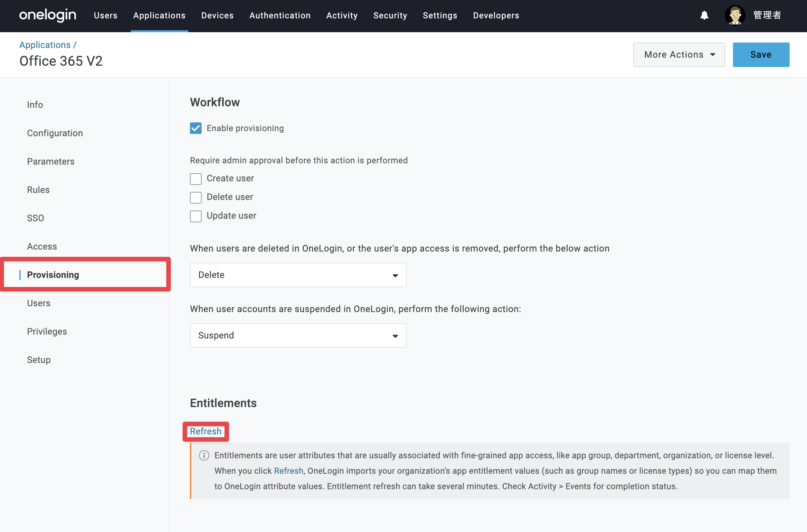Open the admin avatar profile picture
This screenshot has width=807, height=532.
[735, 15]
